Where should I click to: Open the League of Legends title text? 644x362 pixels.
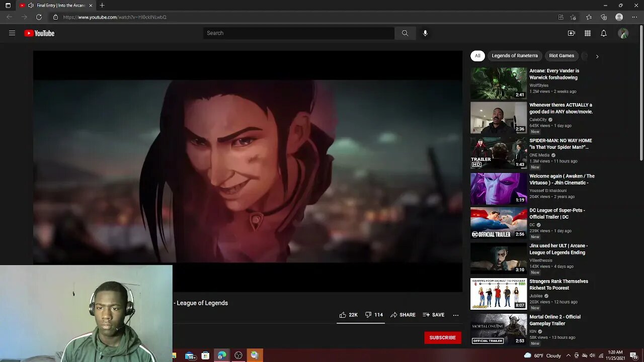(202, 303)
